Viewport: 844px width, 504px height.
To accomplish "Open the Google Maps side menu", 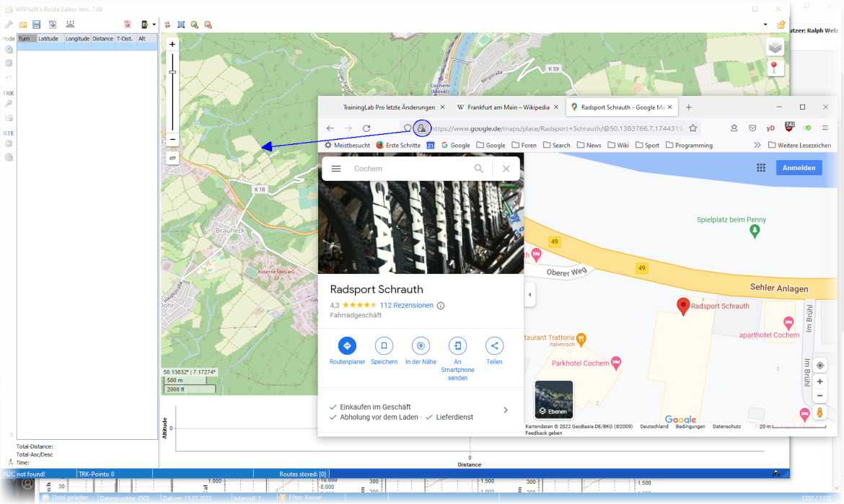I will point(336,169).
